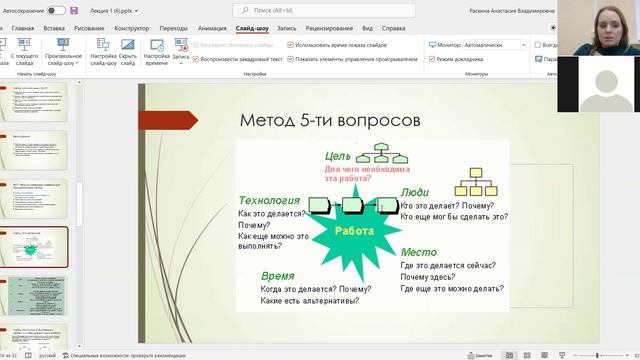The image size is (640, 360).
Task: Open file name Лекция 1 dropdown
Action: coord(114,11)
